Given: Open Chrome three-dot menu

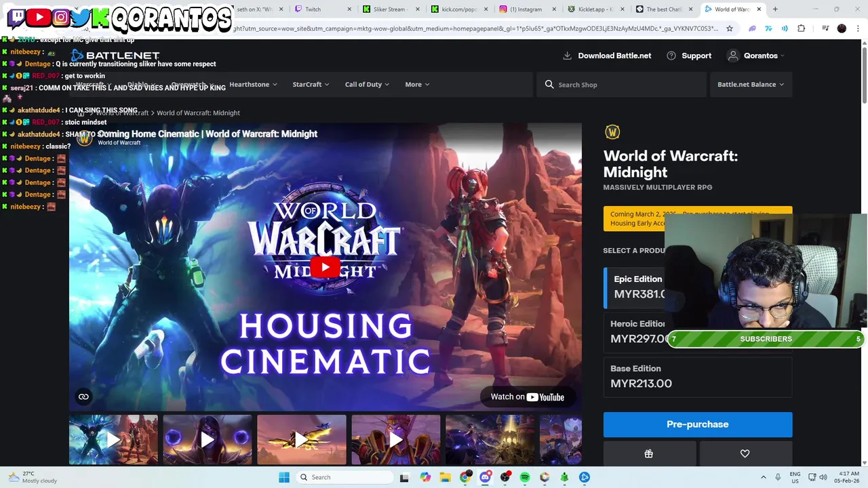Looking at the screenshot, I should point(857,28).
